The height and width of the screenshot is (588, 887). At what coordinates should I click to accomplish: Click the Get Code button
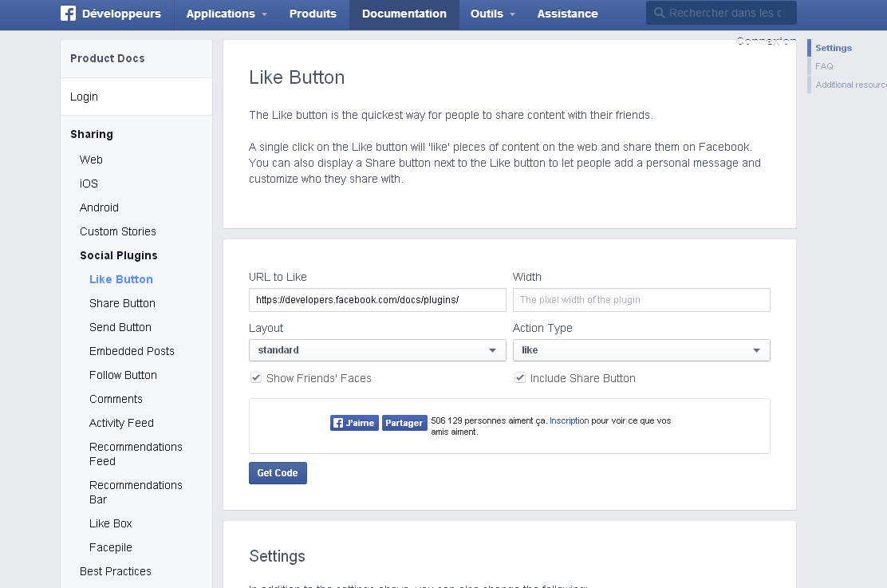[278, 473]
